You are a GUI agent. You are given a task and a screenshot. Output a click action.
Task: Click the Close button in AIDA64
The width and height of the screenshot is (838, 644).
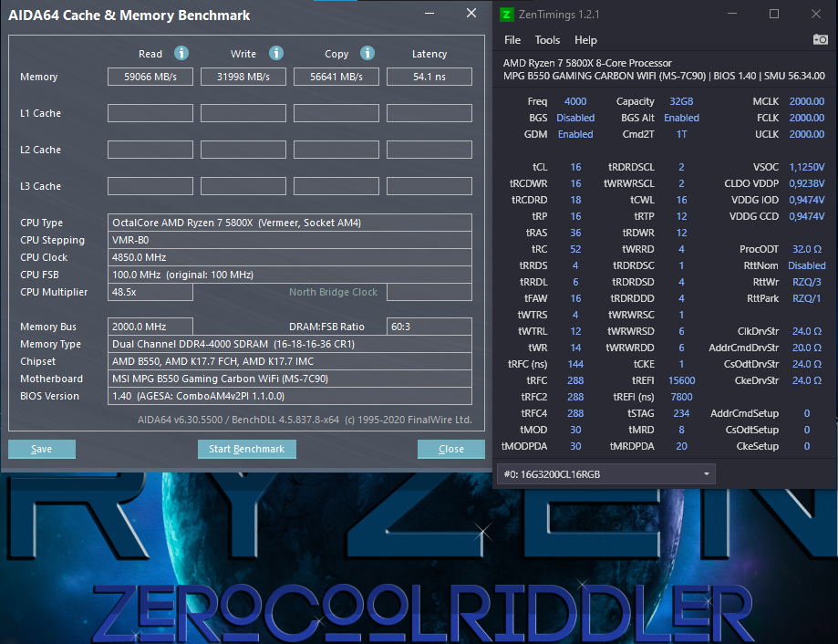(451, 449)
